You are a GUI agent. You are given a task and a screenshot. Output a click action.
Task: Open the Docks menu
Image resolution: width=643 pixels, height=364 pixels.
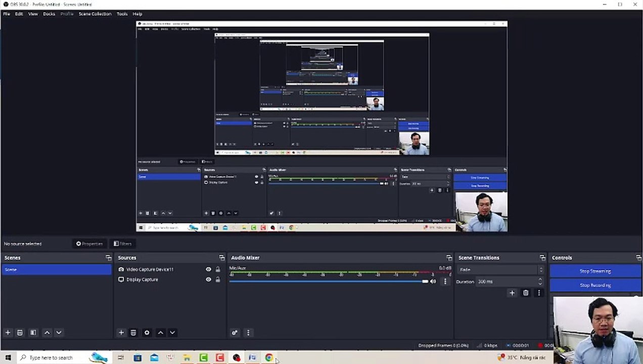point(49,14)
